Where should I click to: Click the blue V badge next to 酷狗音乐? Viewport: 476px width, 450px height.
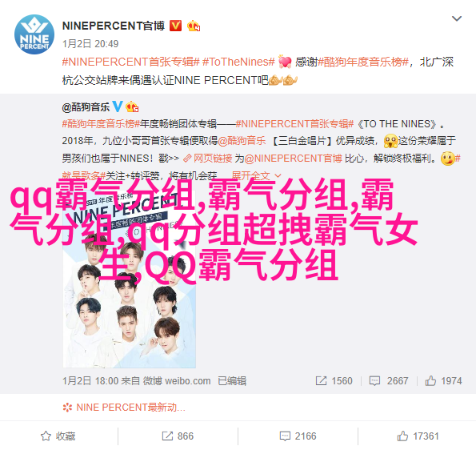pyautogui.click(x=118, y=106)
